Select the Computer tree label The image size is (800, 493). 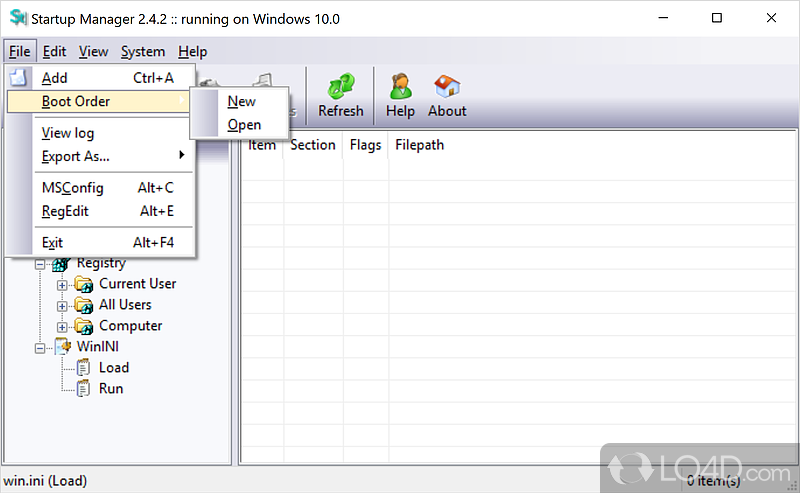[130, 326]
